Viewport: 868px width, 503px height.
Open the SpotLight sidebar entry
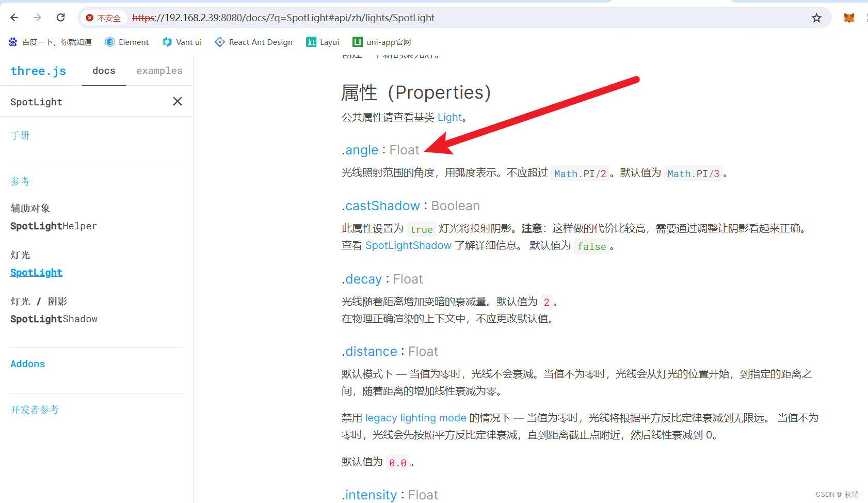coord(36,273)
